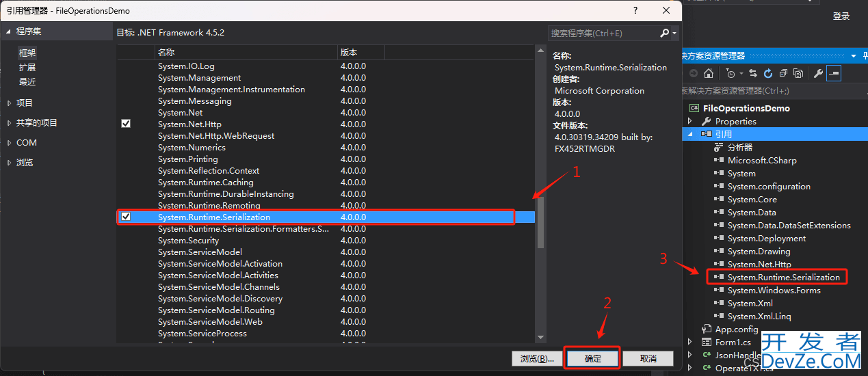Click the pending changes filter clock icon
This screenshot has width=868, height=376.
click(x=731, y=73)
